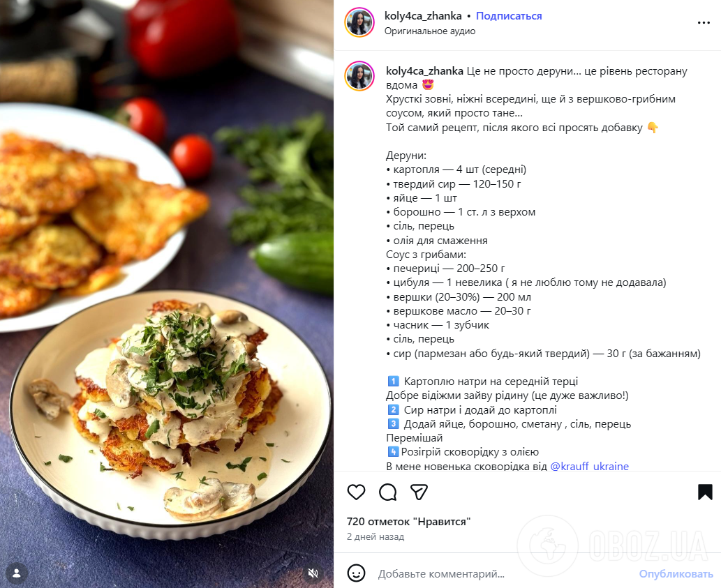Open the @krauff_ukraine mention link
The height and width of the screenshot is (588, 721).
[x=590, y=466]
